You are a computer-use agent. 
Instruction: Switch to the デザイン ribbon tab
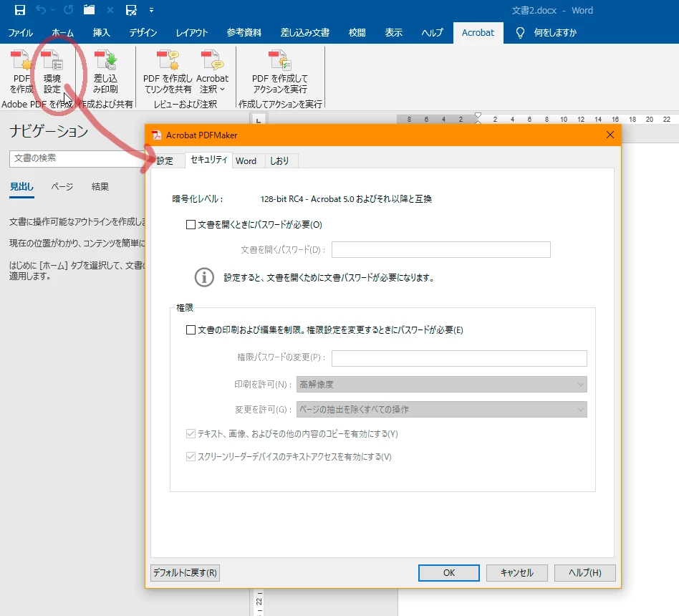click(143, 33)
